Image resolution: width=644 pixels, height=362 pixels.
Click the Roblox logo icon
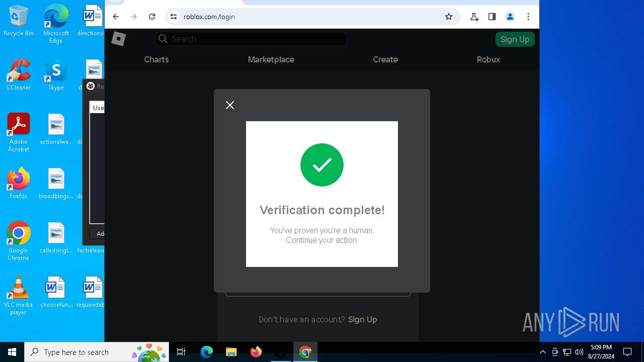click(119, 39)
